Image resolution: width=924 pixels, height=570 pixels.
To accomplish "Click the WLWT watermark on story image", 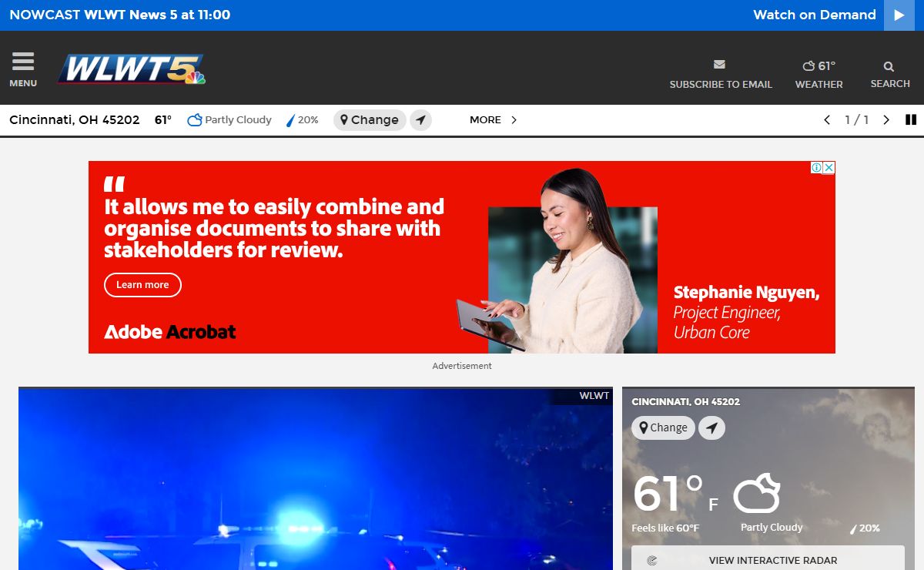I will coord(594,396).
